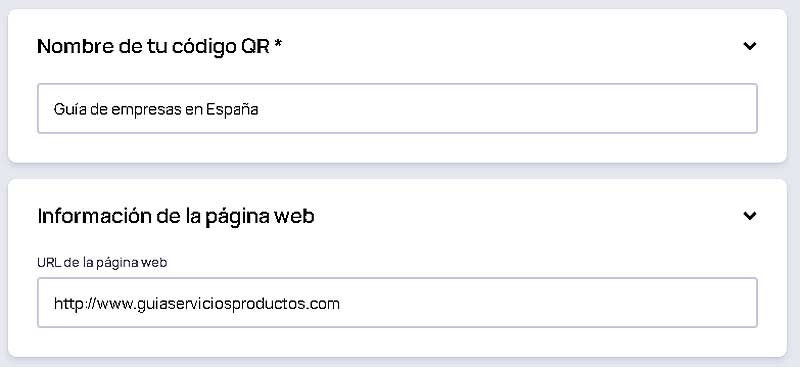Image resolution: width=800 pixels, height=367 pixels.
Task: Click the www portion of the URL
Action: tap(115, 305)
